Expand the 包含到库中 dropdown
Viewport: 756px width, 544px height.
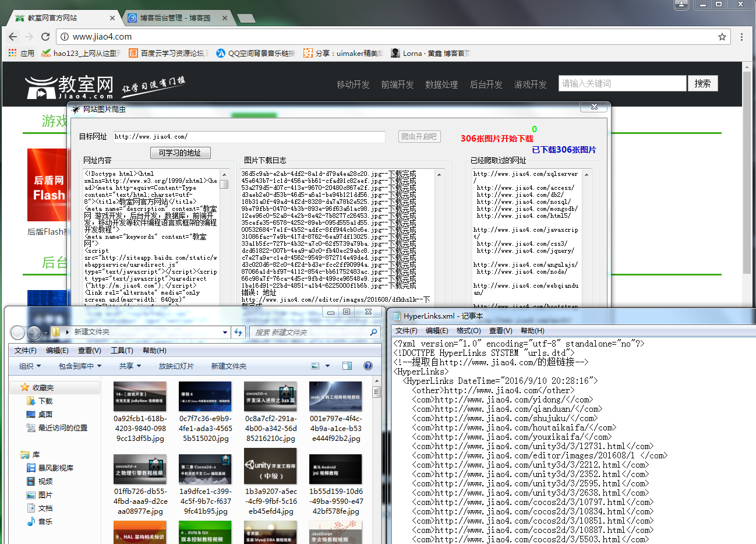coord(80,366)
